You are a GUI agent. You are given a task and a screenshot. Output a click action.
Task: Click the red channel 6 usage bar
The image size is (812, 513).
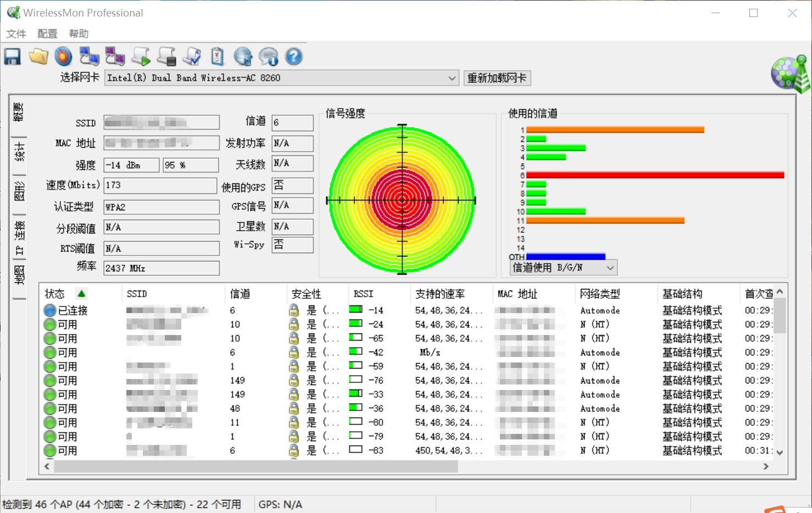click(655, 175)
